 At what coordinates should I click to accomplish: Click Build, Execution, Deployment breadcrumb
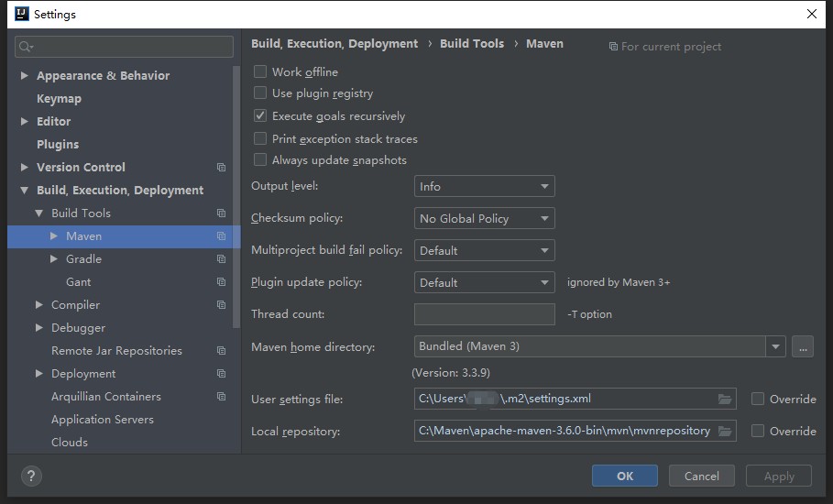[x=334, y=44]
